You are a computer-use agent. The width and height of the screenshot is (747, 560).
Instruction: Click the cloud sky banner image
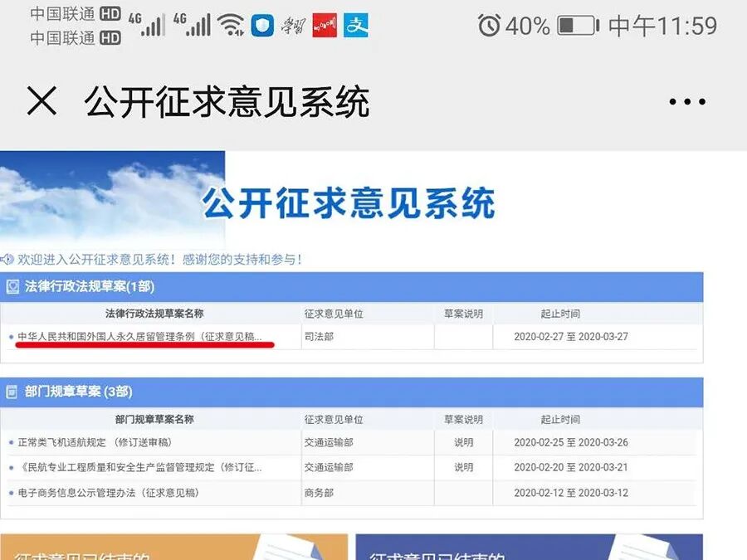click(112, 199)
